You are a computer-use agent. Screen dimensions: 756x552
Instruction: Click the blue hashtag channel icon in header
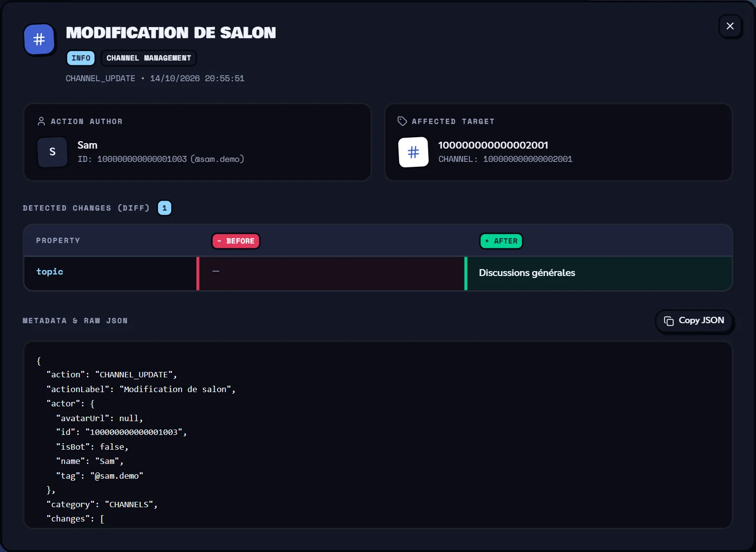coord(39,39)
